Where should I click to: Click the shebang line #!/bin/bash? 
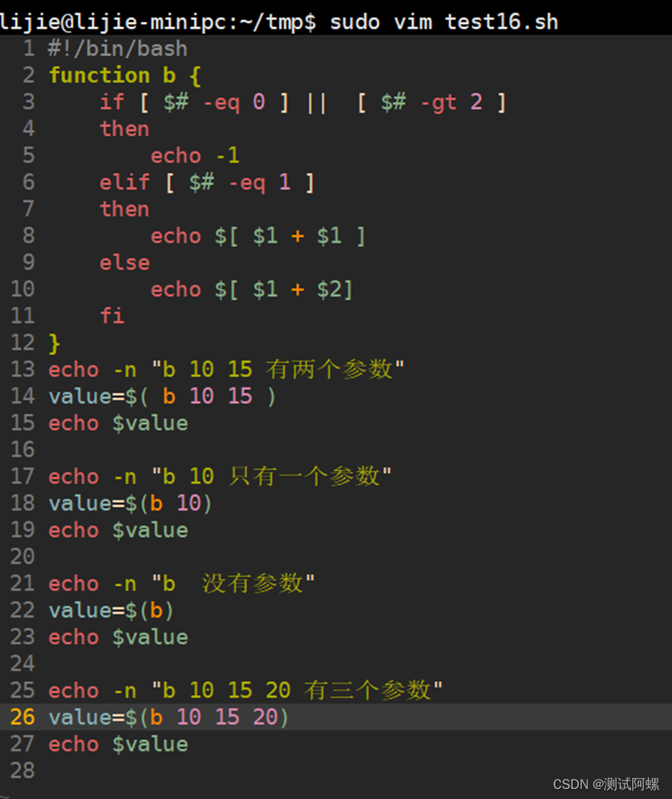pos(117,48)
